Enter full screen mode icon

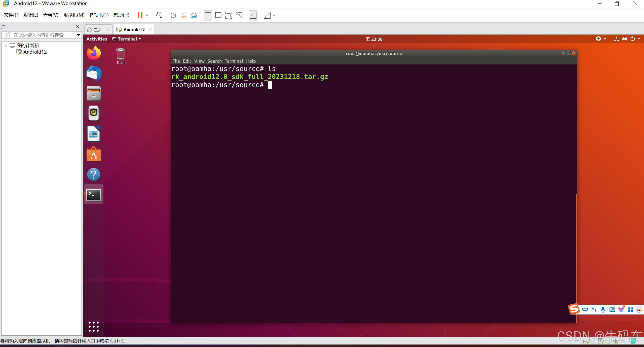point(229,15)
